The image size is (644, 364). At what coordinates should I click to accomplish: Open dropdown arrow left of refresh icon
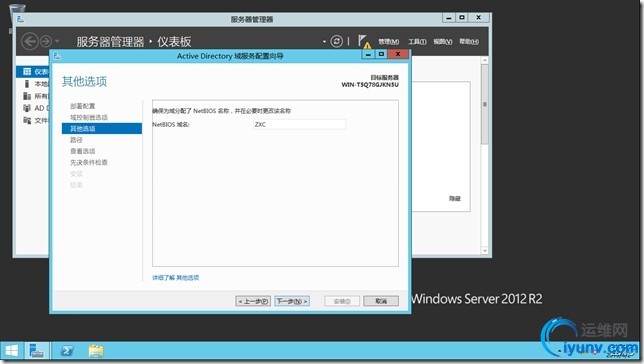point(324,41)
